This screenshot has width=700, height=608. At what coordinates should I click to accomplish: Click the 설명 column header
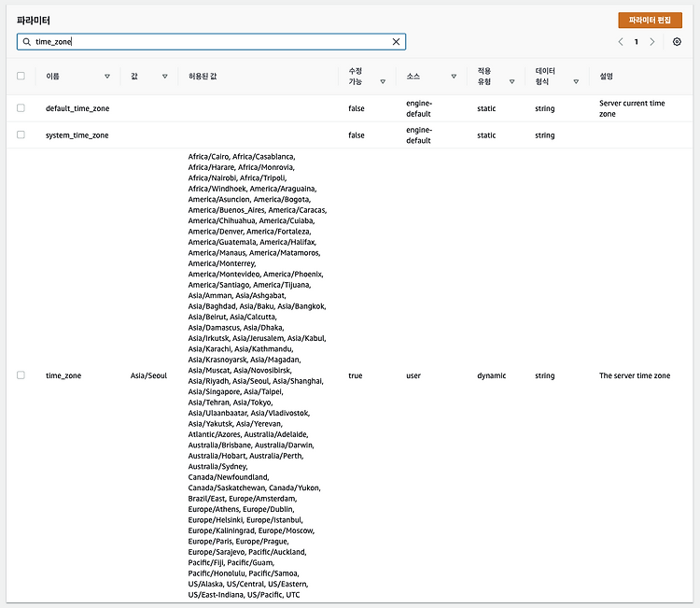click(x=606, y=77)
